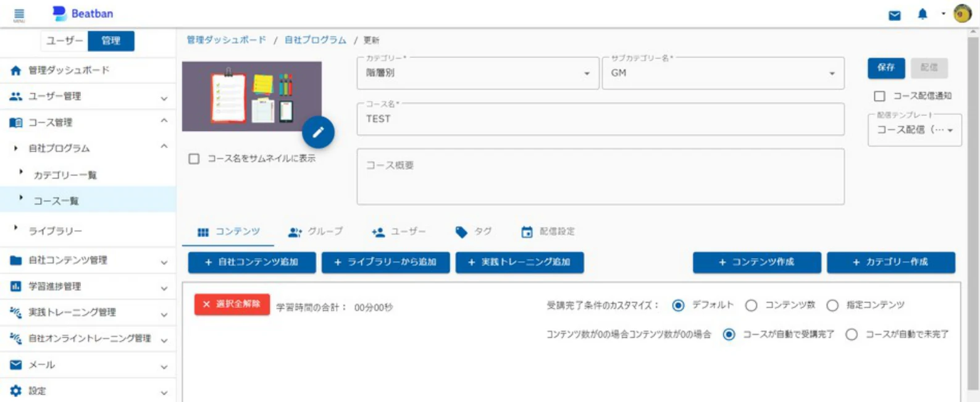Switch to the ユーザー mode toggle
Viewport: 980px width, 402px height.
click(64, 41)
